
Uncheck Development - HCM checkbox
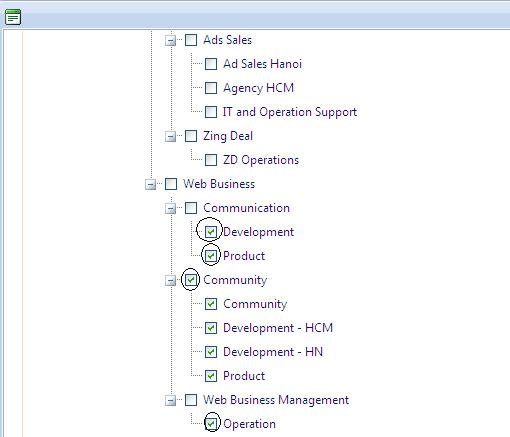point(211,328)
